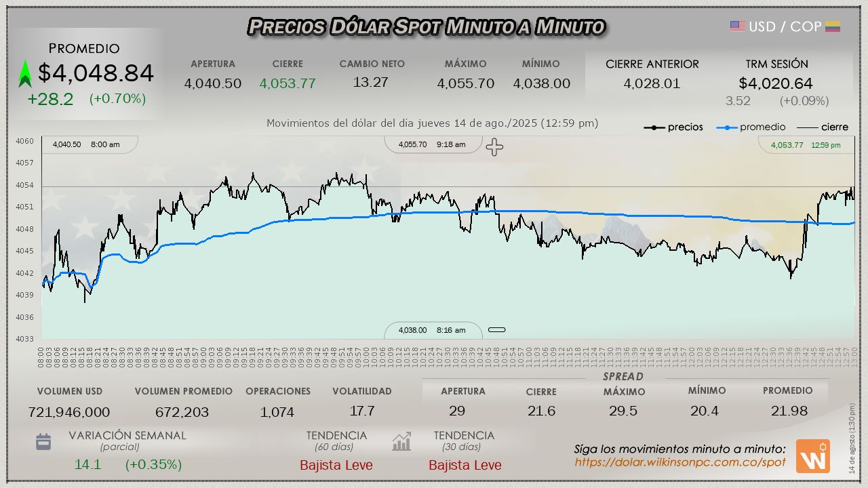Click the calendar icon beside Variación Semanal

pos(43,442)
